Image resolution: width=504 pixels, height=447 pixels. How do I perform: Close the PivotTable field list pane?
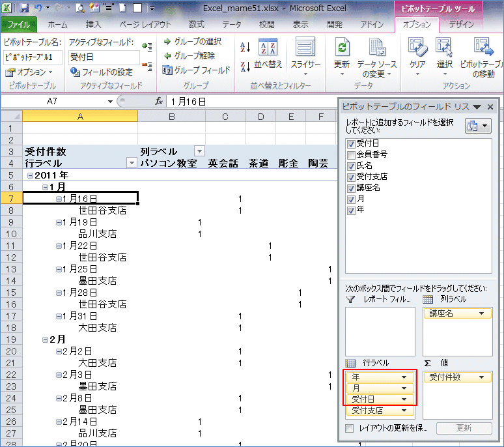click(x=490, y=107)
